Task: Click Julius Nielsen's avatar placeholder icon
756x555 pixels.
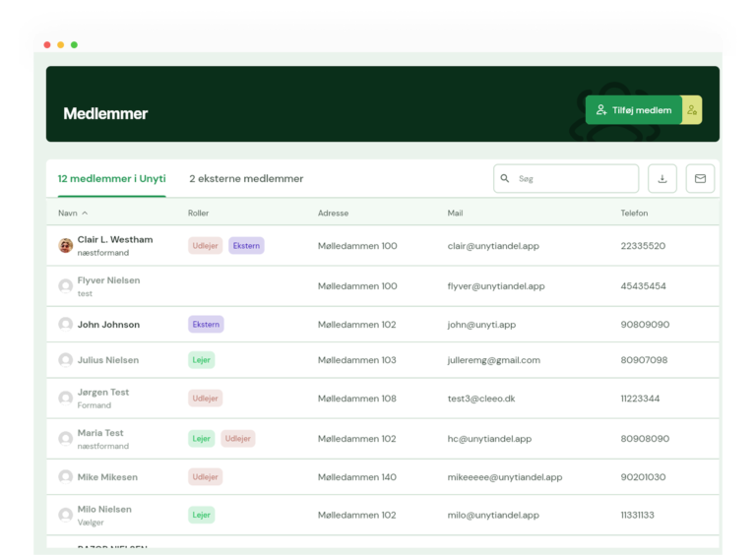Action: coord(66,360)
